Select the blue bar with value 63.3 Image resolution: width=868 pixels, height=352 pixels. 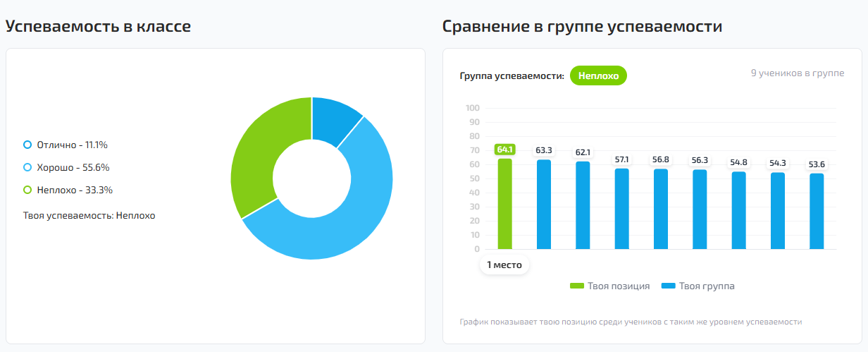pyautogui.click(x=544, y=205)
